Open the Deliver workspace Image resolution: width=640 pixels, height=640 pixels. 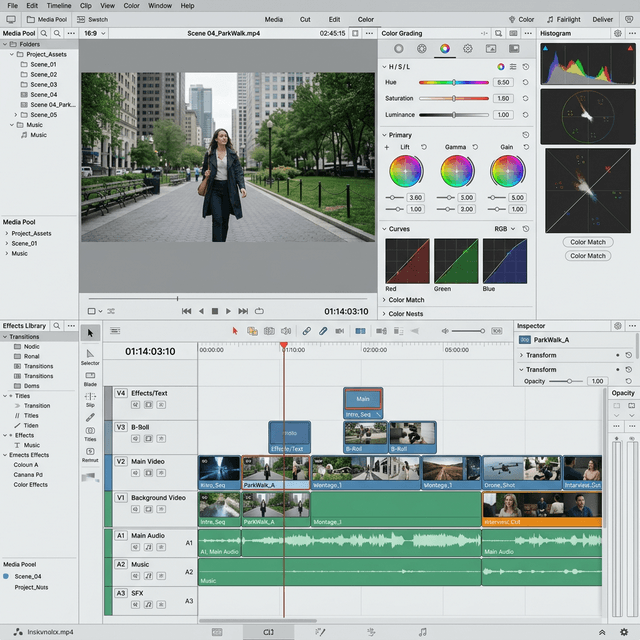coord(602,19)
